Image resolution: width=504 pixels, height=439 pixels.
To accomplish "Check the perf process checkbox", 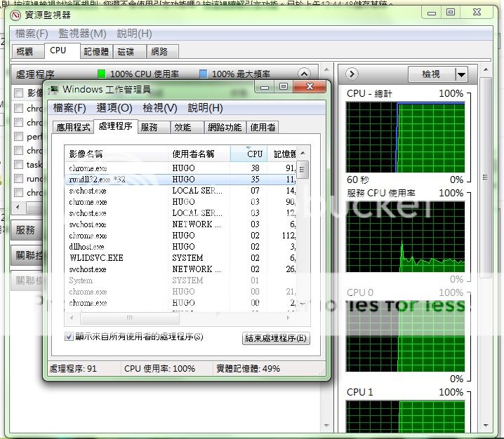I will (x=19, y=137).
